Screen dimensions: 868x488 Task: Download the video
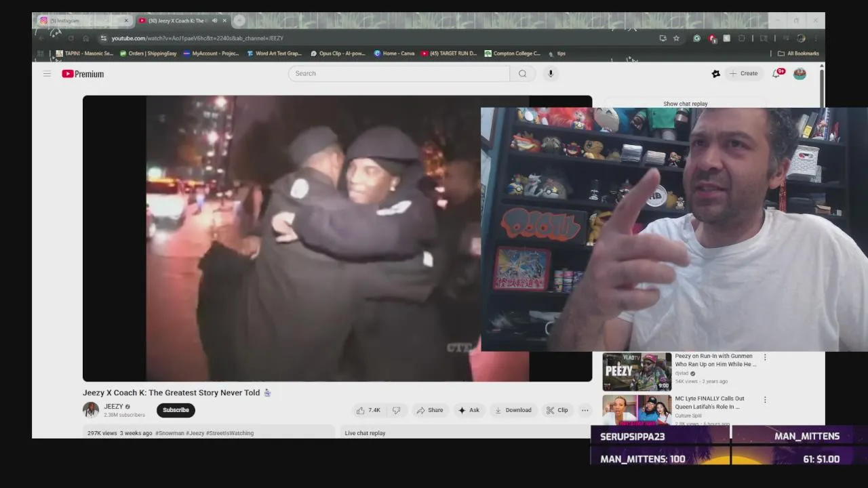point(513,410)
